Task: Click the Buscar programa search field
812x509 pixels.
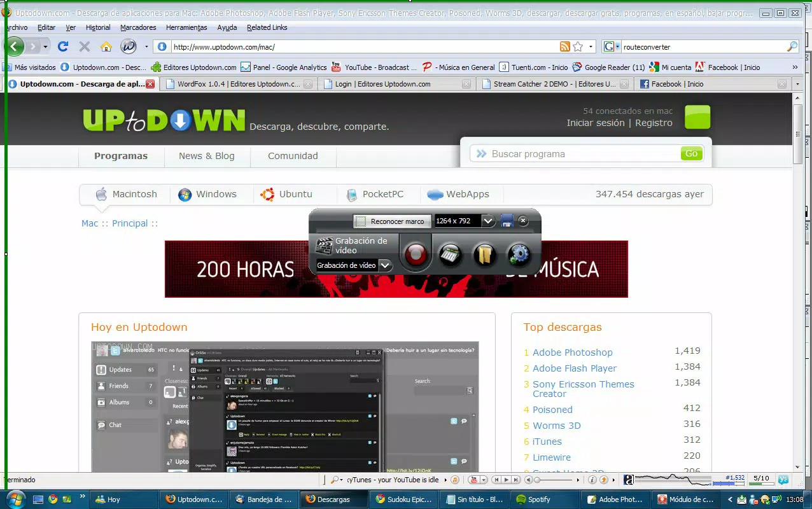Action: point(576,154)
